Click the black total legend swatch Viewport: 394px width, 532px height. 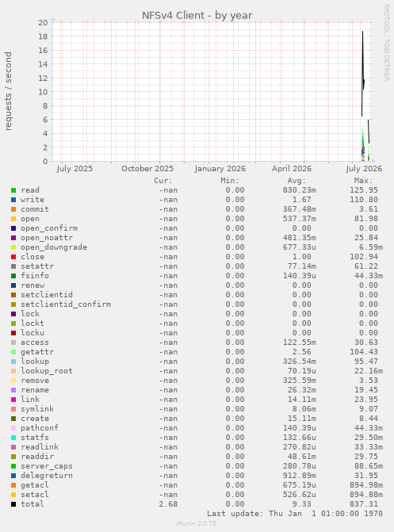13,504
